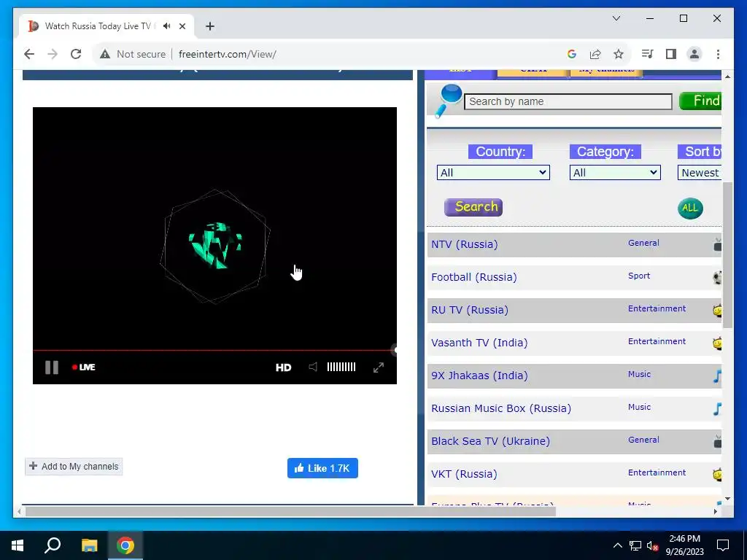Click the video progress timeline
This screenshot has width=747, height=560.
[x=214, y=350]
